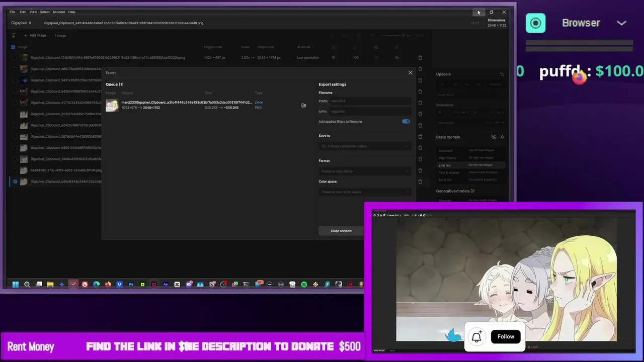
Task: Select the Low res basic model
Action: pos(470,165)
